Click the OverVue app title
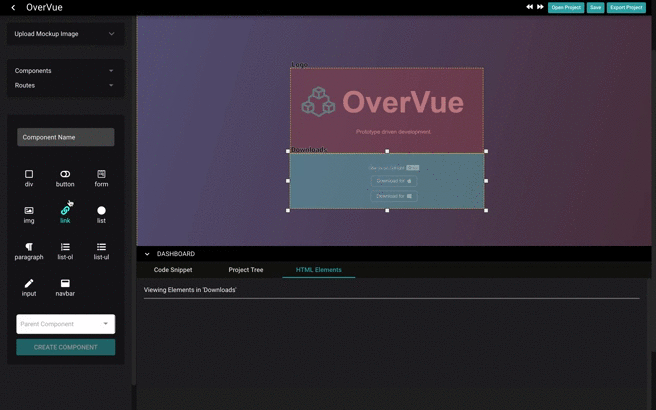656x410 pixels. click(x=44, y=8)
